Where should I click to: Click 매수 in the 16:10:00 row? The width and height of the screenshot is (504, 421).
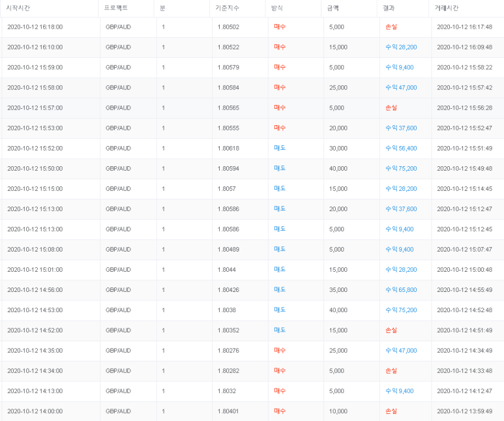(x=280, y=47)
